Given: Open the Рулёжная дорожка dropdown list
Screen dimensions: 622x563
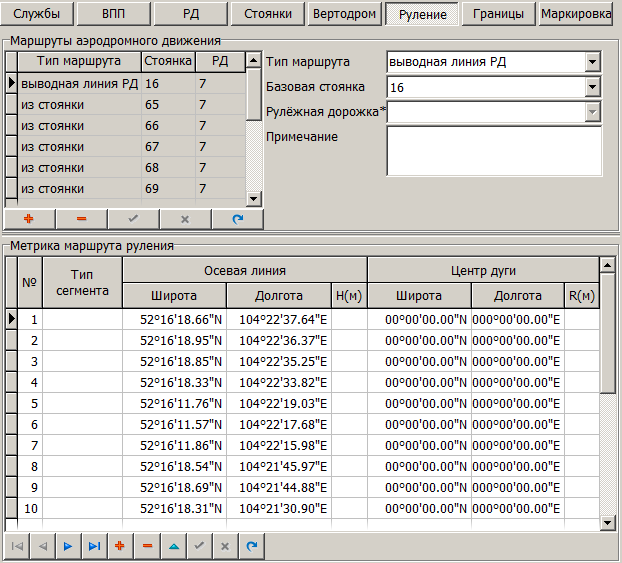Looking at the screenshot, I should 593,112.
